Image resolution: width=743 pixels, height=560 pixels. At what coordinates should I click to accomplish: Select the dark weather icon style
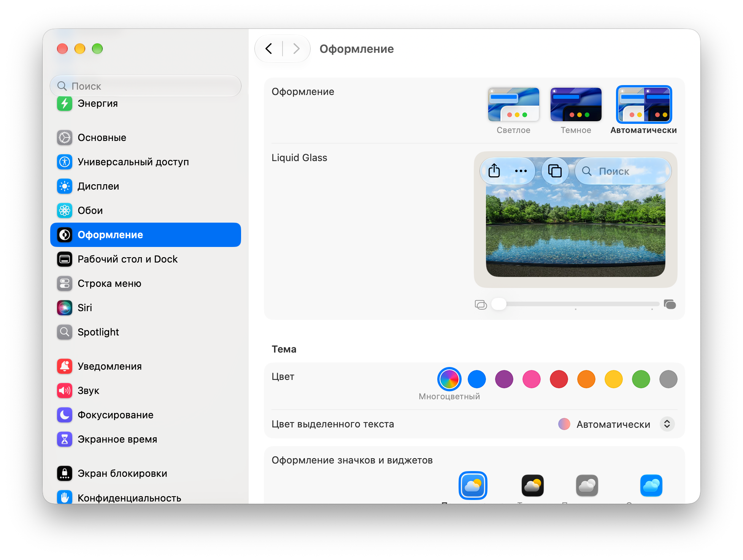532,486
